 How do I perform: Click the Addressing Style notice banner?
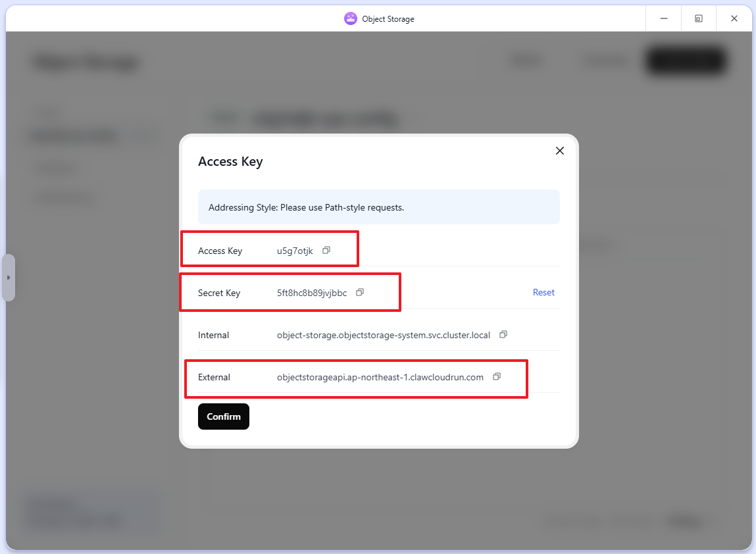pos(378,207)
